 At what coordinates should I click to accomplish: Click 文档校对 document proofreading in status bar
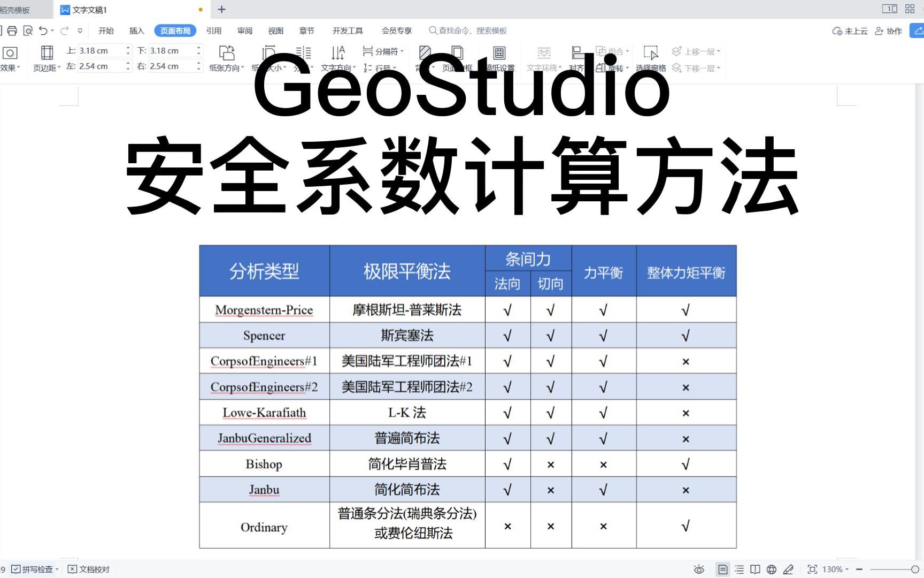pyautogui.click(x=89, y=569)
